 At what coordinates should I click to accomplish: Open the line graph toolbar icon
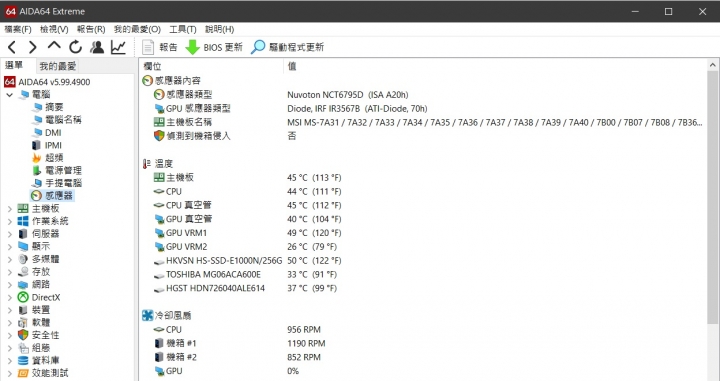(x=118, y=47)
